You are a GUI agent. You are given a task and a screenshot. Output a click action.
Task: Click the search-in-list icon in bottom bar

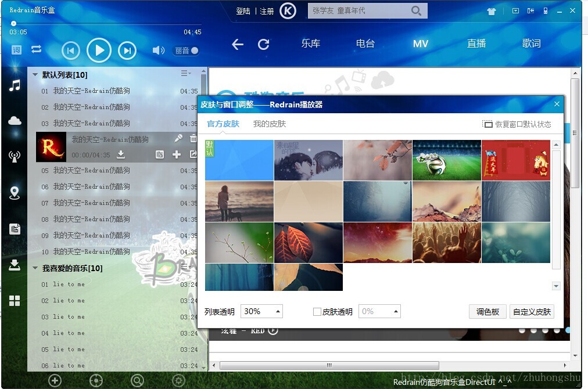tap(137, 381)
